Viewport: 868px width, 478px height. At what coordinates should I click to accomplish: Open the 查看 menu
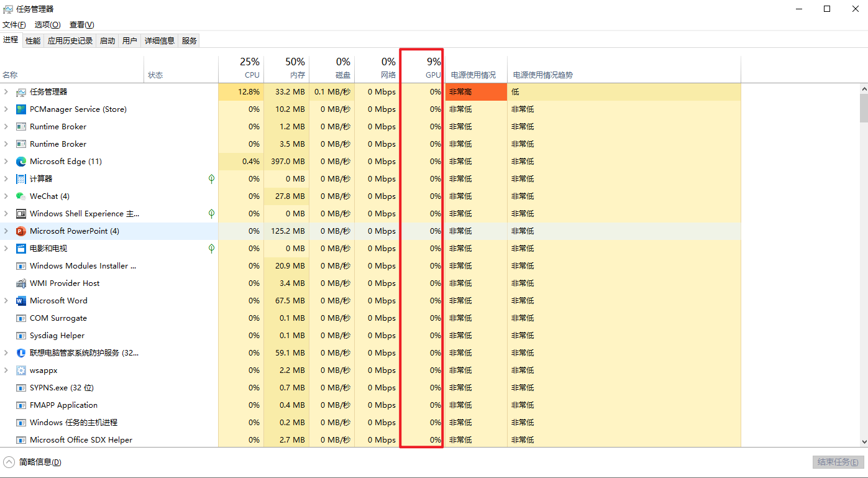click(x=81, y=25)
